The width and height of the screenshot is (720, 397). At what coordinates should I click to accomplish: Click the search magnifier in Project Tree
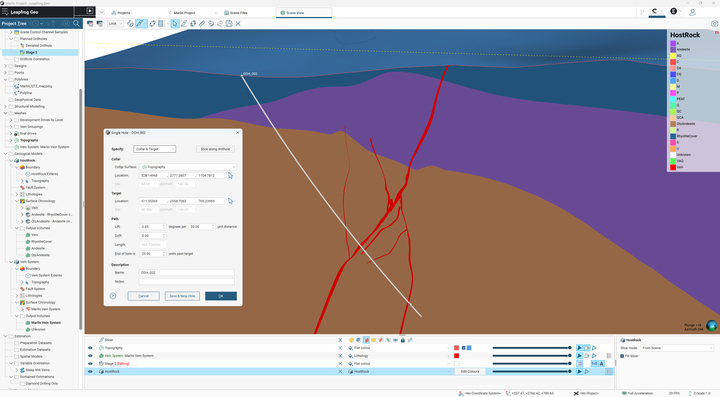76,23
